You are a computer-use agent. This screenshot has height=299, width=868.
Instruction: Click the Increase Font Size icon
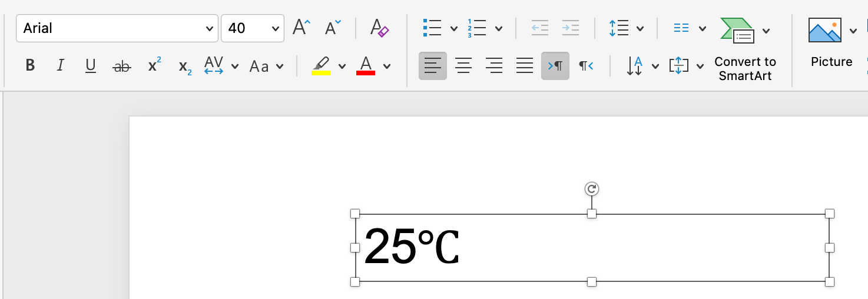tap(302, 28)
